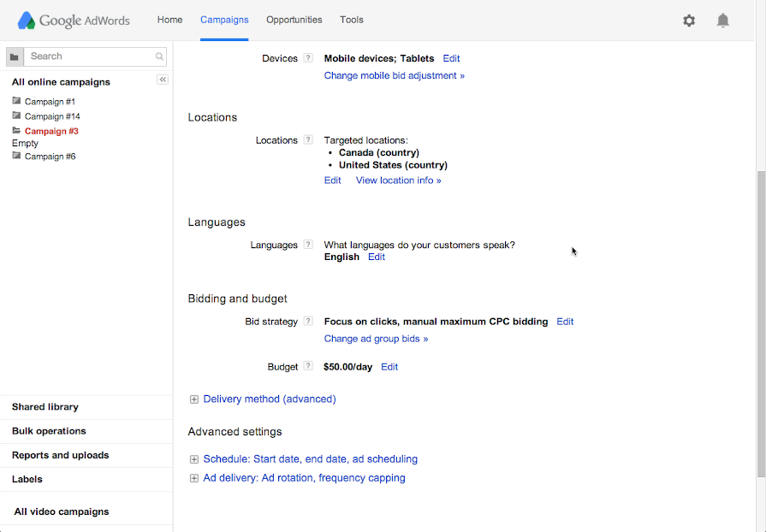Select Campaign #14 in the sidebar

click(x=52, y=116)
